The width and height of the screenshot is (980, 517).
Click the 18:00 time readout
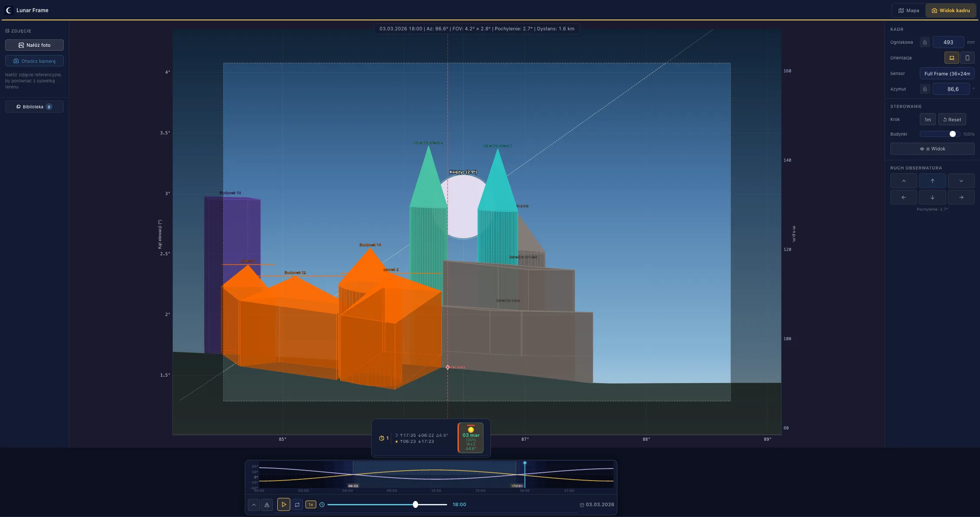coord(459,504)
